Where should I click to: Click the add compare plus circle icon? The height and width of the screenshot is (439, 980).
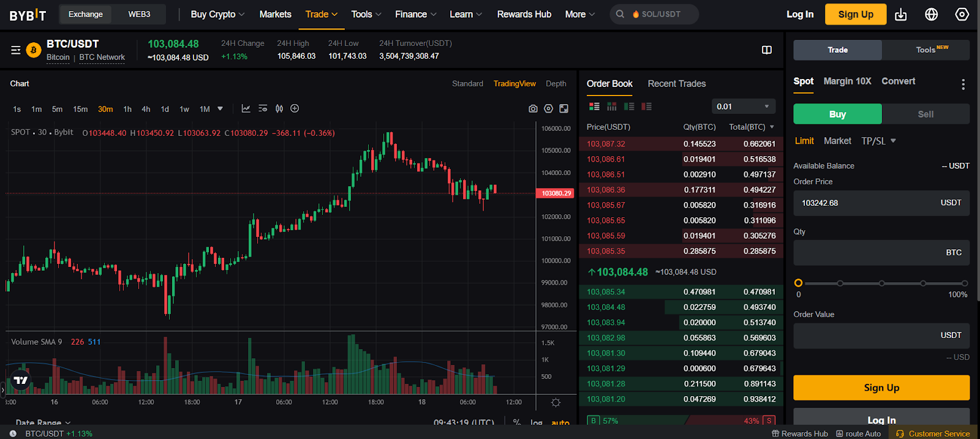pos(295,108)
